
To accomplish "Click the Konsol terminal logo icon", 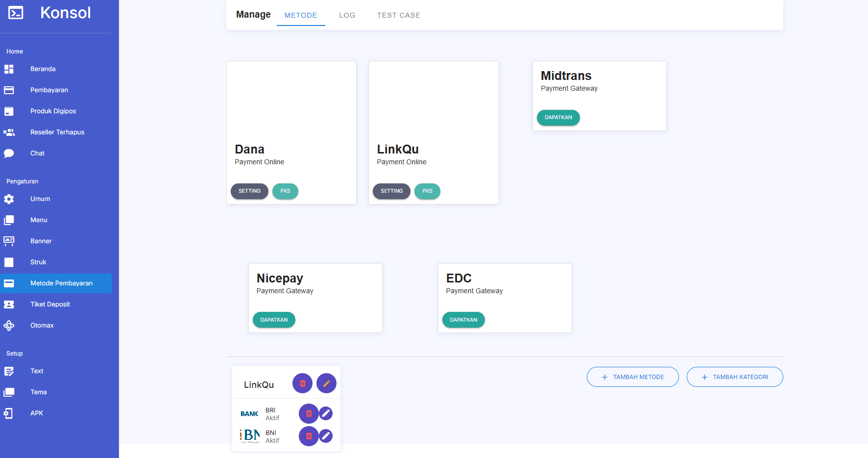I will [16, 13].
